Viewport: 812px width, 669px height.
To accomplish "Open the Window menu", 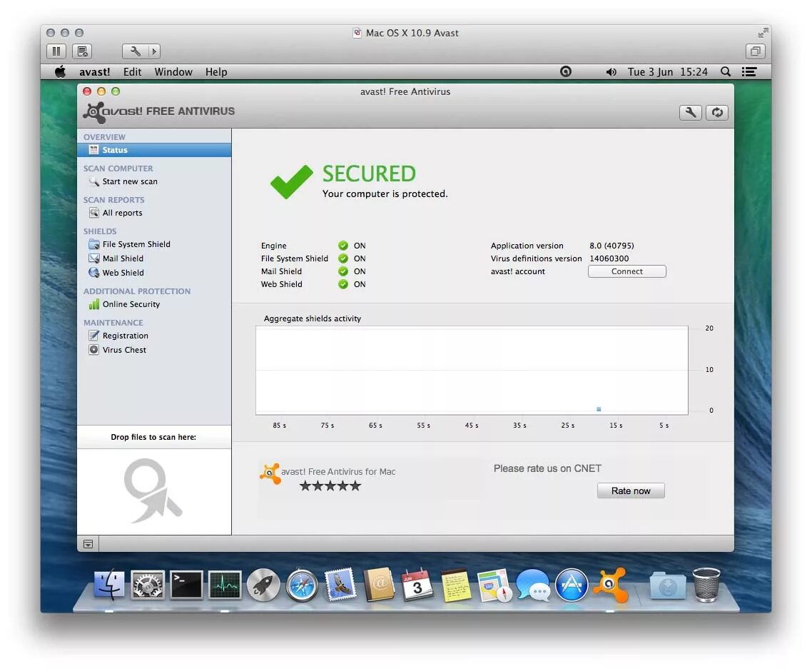I will [173, 72].
